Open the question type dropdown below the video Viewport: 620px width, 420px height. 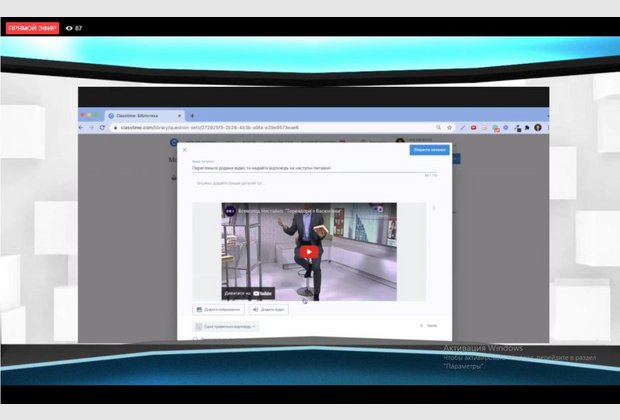click(225, 326)
